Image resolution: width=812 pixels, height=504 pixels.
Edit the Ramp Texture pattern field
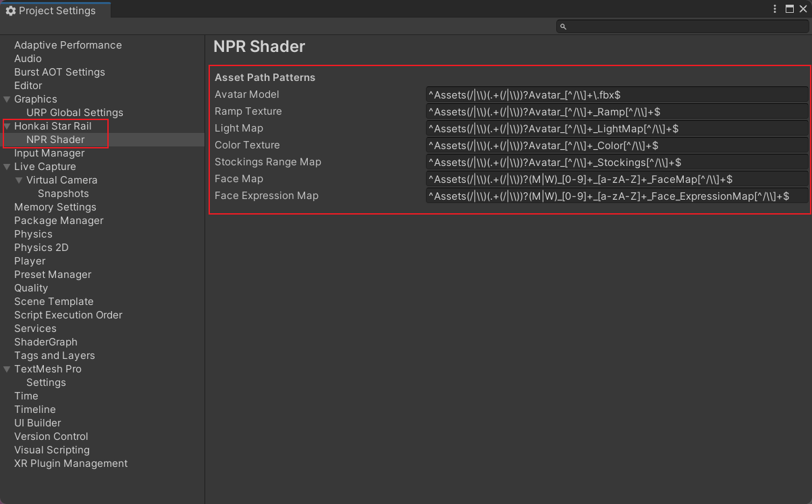[x=617, y=111]
